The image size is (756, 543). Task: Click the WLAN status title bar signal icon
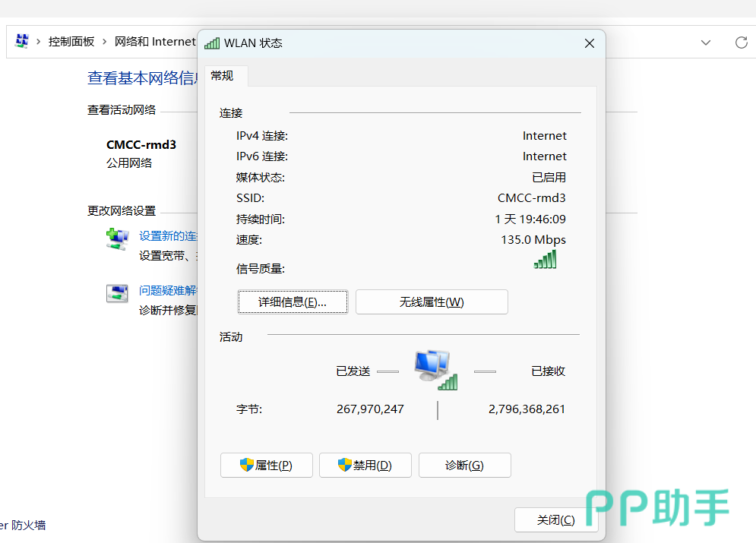click(x=212, y=43)
